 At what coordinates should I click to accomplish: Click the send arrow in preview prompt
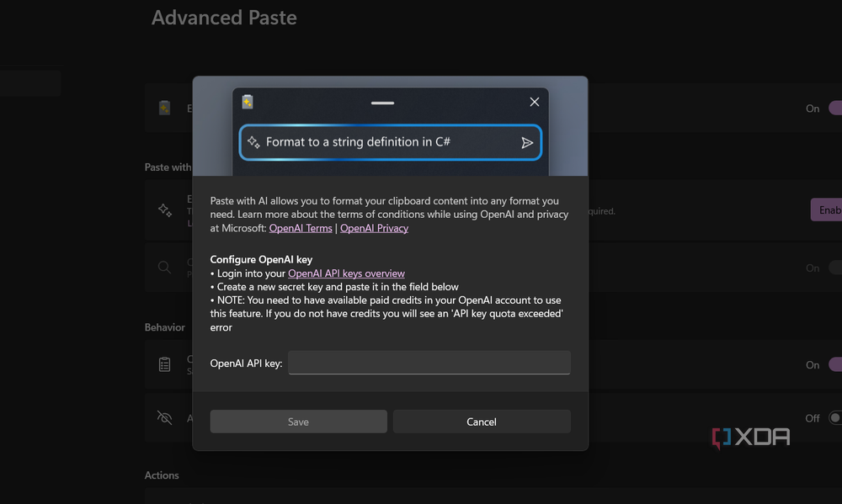click(x=527, y=142)
